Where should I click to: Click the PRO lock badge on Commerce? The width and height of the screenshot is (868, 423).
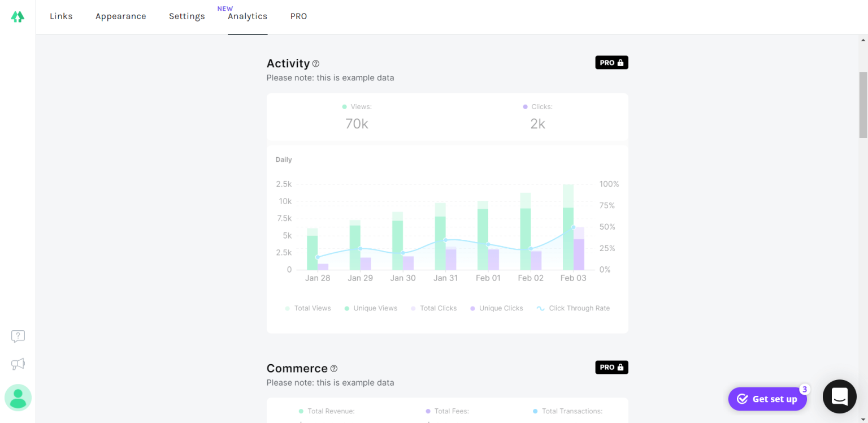click(611, 367)
